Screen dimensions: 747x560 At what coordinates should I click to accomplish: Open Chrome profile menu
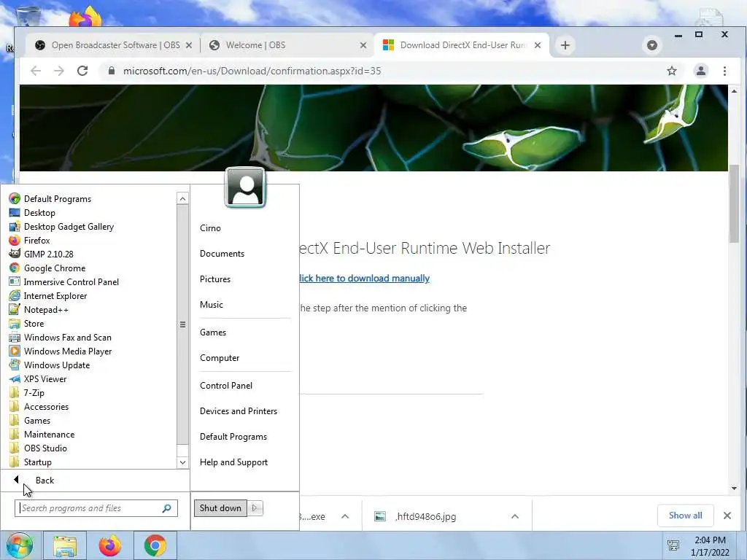tap(701, 71)
